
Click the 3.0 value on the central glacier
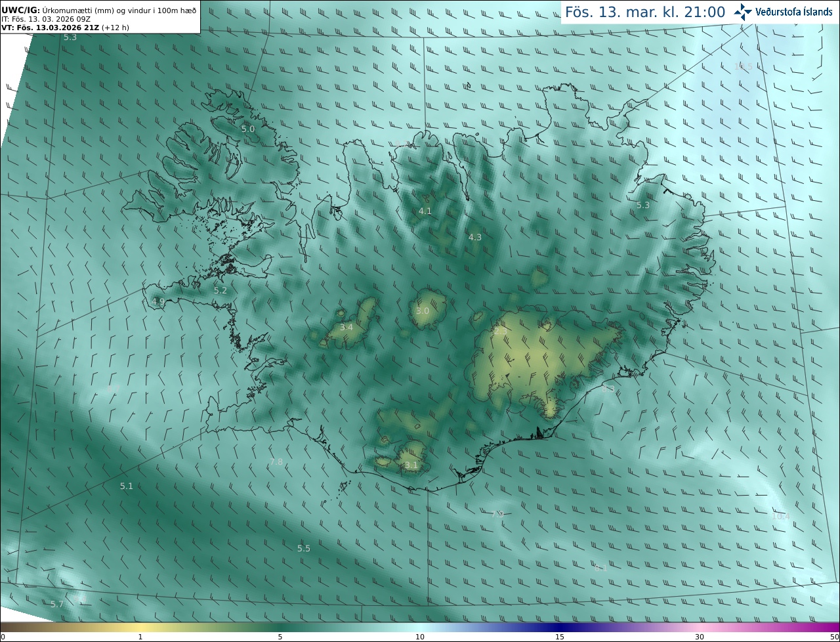[423, 311]
